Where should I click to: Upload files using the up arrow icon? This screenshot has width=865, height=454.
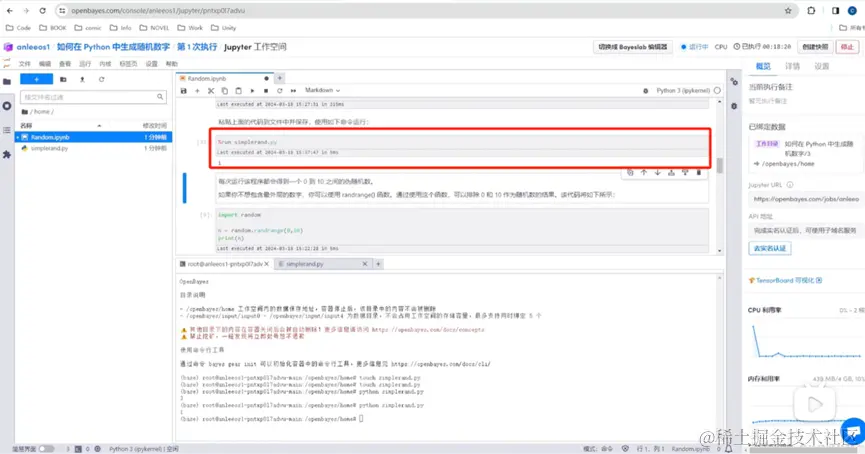[82, 79]
